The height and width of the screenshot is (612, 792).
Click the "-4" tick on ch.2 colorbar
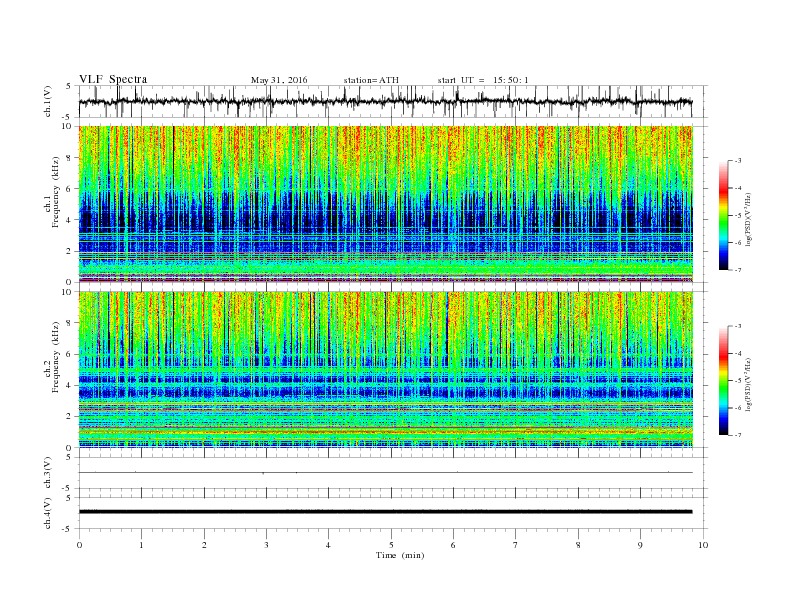(x=737, y=353)
